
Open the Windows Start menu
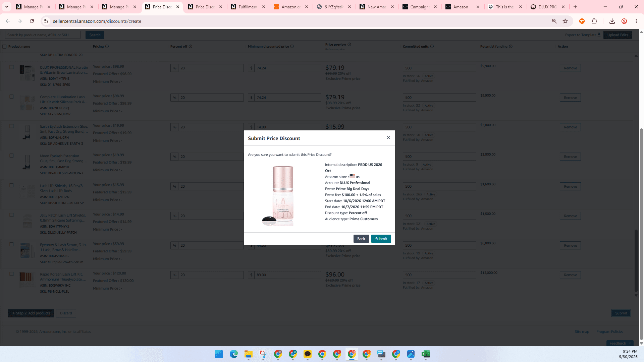219,354
